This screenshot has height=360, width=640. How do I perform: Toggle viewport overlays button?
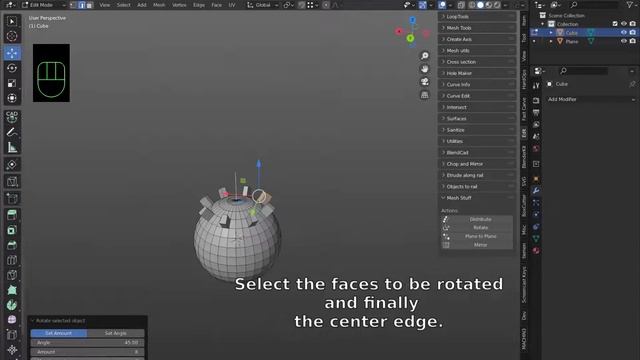(x=442, y=5)
